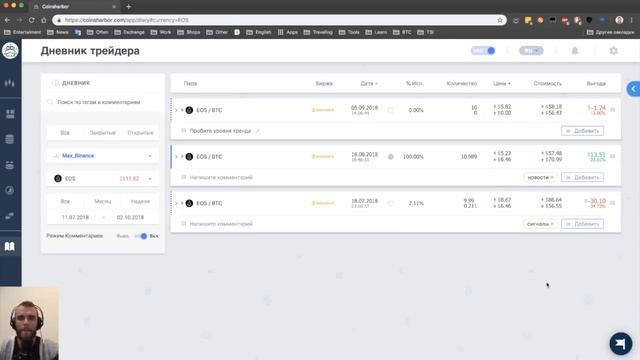This screenshot has height=360, width=640.
Task: Click the Coinsharbor logo in sidebar
Action: tap(10, 51)
